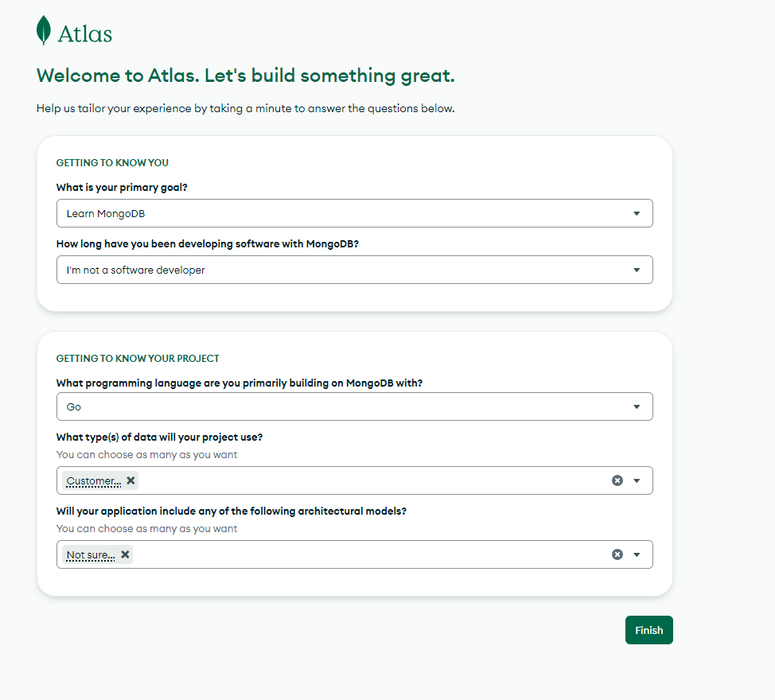Click inside the data types input field
Screen dimensions: 775x700
point(373,480)
